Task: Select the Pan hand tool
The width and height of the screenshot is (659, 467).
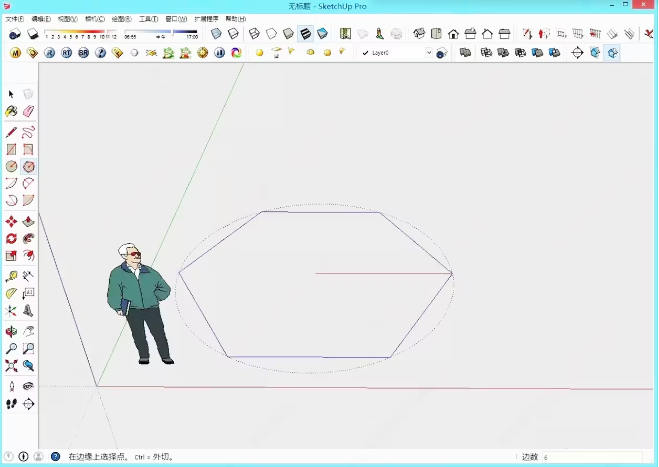Action: [x=28, y=332]
